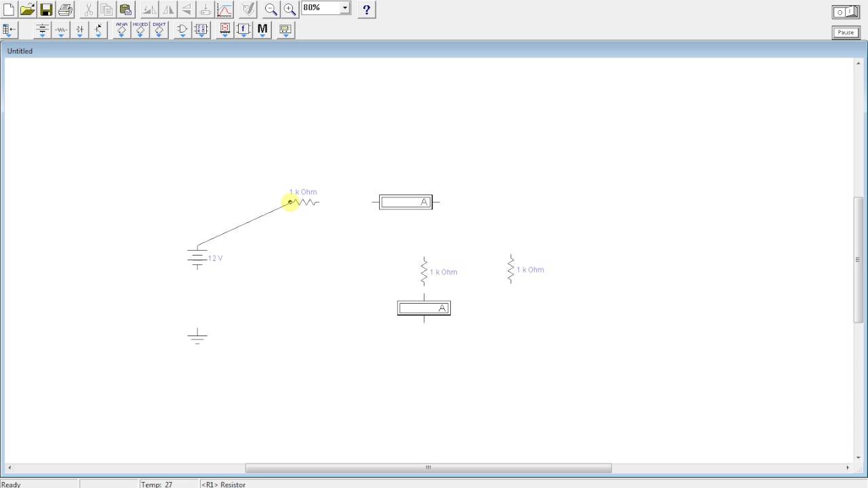Click the horizontal scrollbar left arrow
Image resolution: width=868 pixels, height=488 pixels.
point(9,468)
